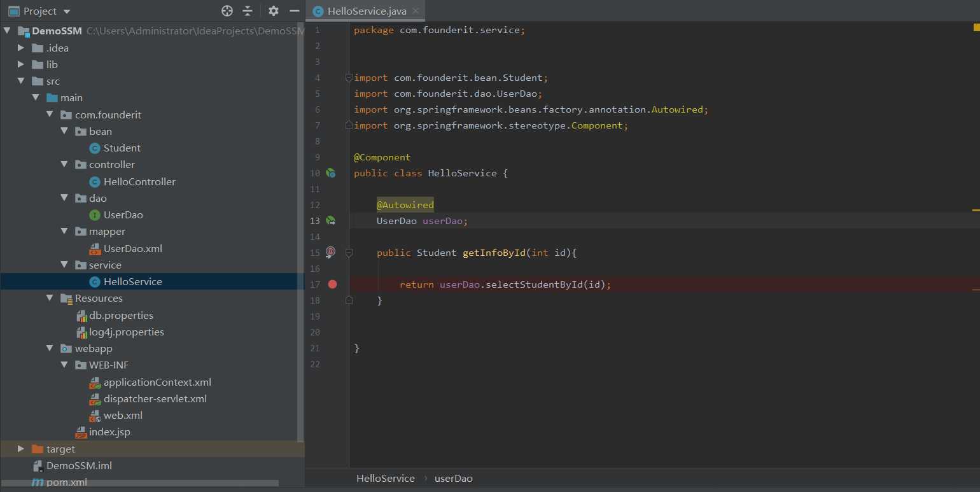Collapse the webapp folder
Screen dimensions: 980x492
click(x=50, y=349)
